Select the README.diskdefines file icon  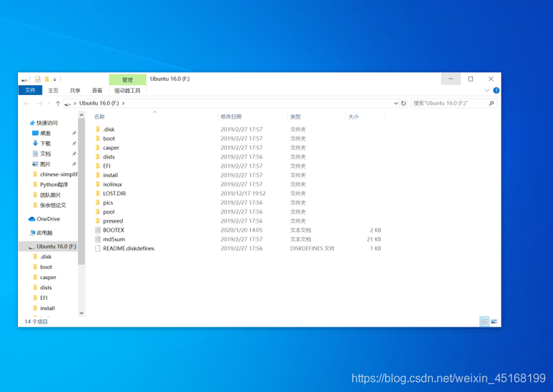tap(98, 248)
